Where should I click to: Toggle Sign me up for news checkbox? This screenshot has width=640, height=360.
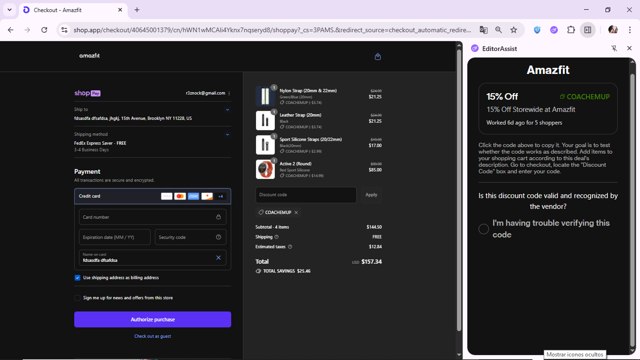pyautogui.click(x=77, y=298)
